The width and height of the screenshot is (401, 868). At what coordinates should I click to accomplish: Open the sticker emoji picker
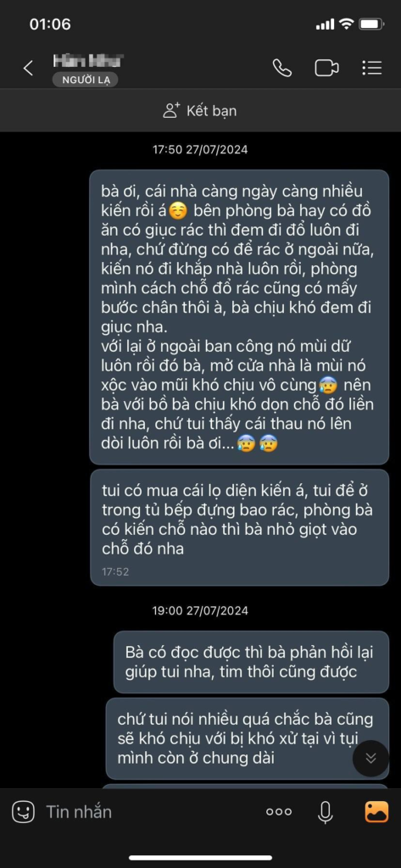(x=23, y=811)
